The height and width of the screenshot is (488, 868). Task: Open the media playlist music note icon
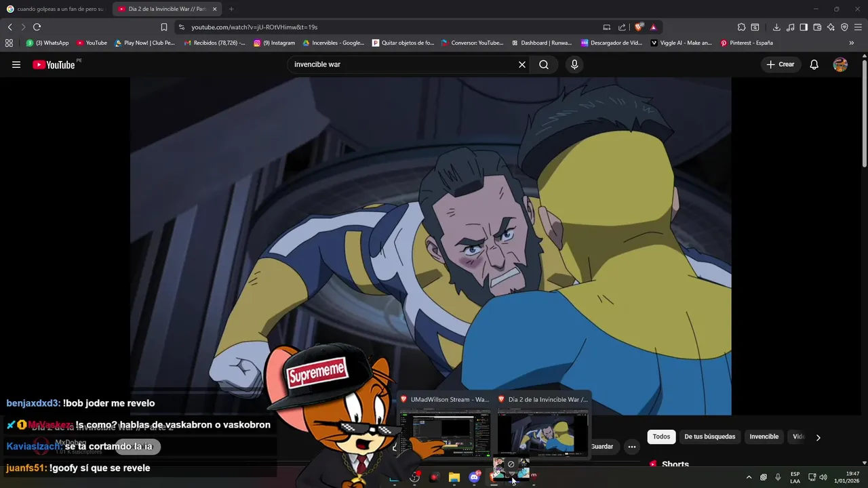(790, 27)
